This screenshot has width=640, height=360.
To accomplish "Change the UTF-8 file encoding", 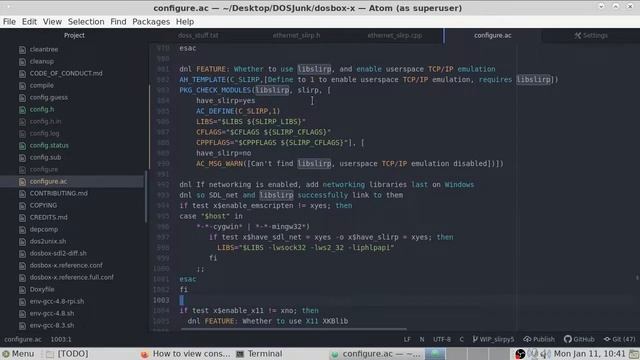I will pos(442,339).
